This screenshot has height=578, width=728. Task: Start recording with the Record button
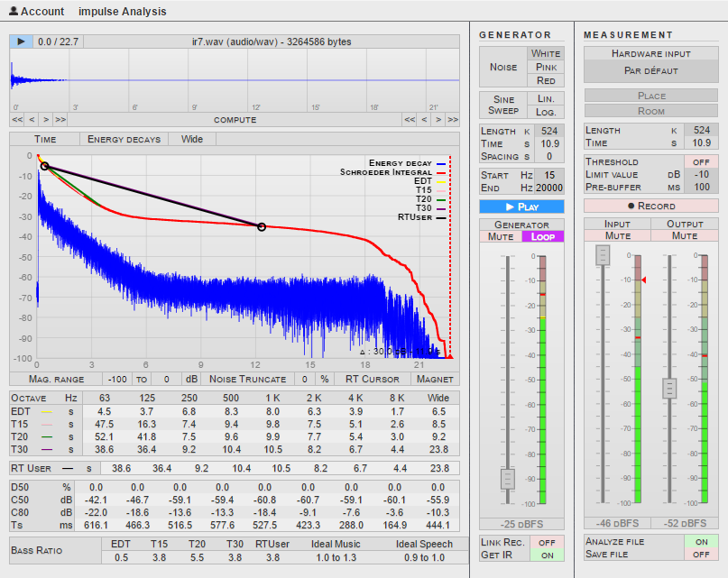650,206
